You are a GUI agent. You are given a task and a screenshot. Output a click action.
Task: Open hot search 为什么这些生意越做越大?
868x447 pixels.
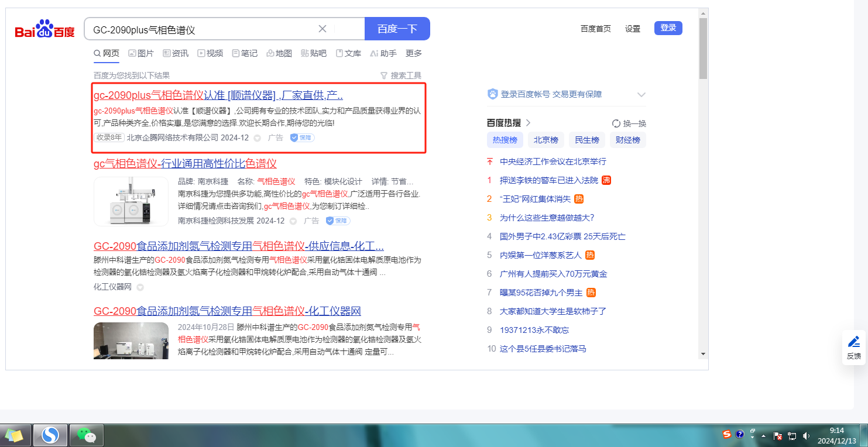click(547, 218)
